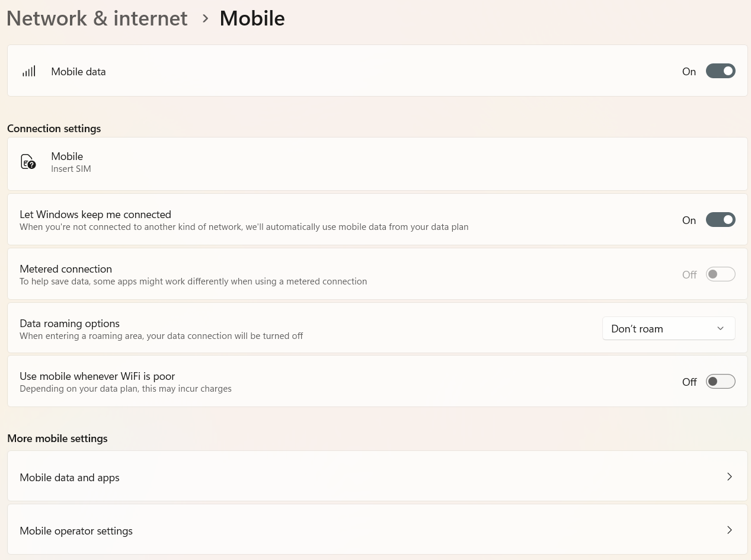Click the Mobile page title

point(252,18)
